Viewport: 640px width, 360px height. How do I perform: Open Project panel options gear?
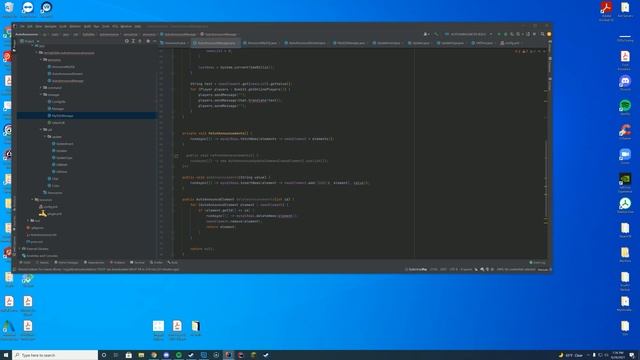[148, 41]
